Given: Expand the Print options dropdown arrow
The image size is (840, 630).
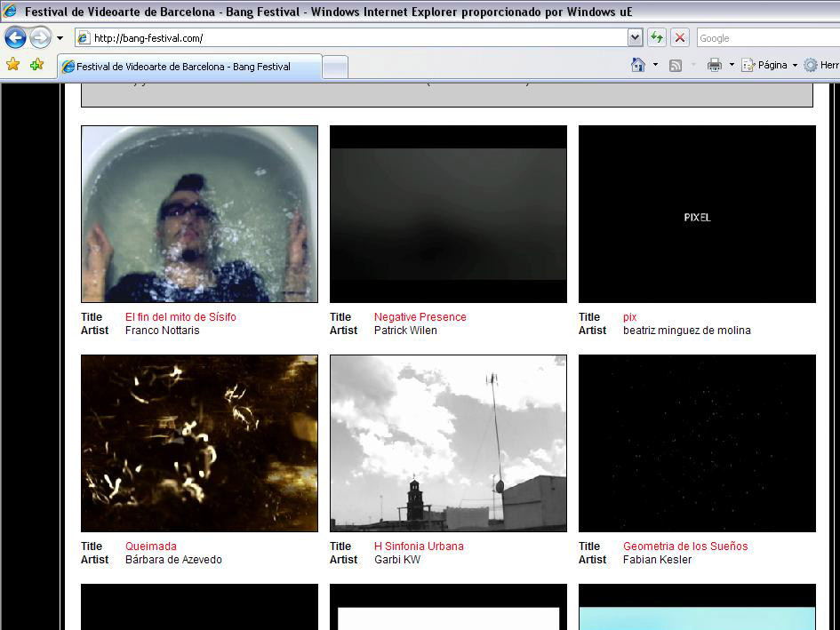Looking at the screenshot, I should 732,65.
